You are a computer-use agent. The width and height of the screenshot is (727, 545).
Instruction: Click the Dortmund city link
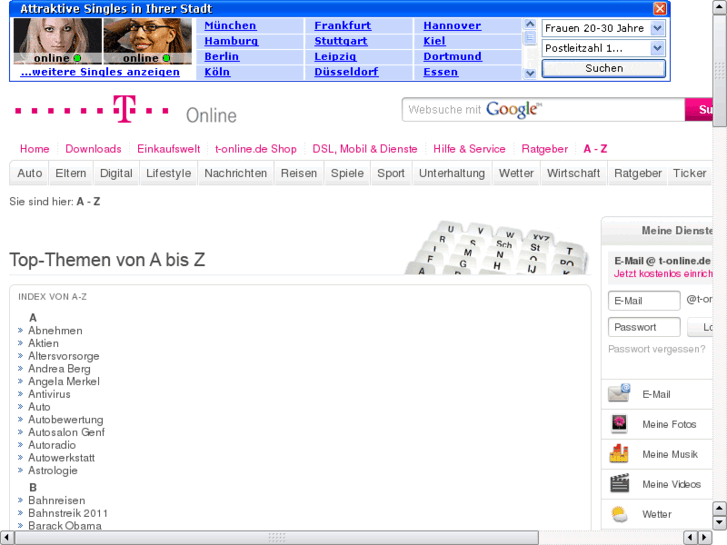(452, 56)
